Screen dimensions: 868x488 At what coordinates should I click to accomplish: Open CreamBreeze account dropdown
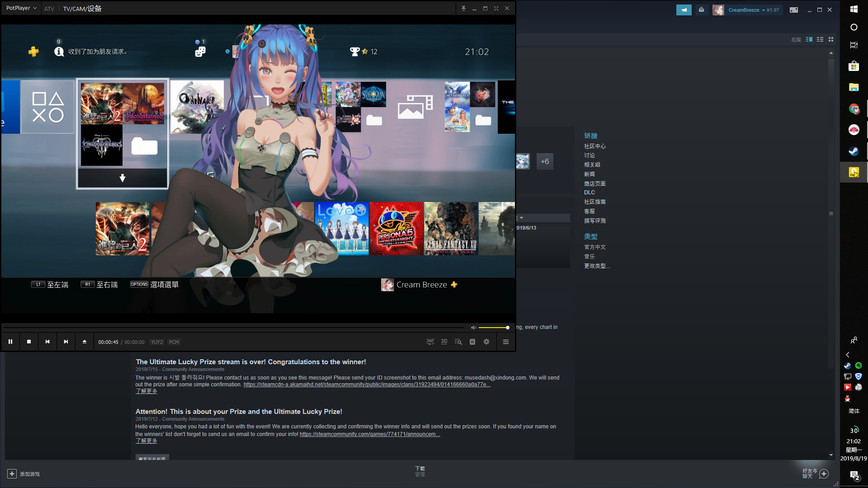pos(754,10)
